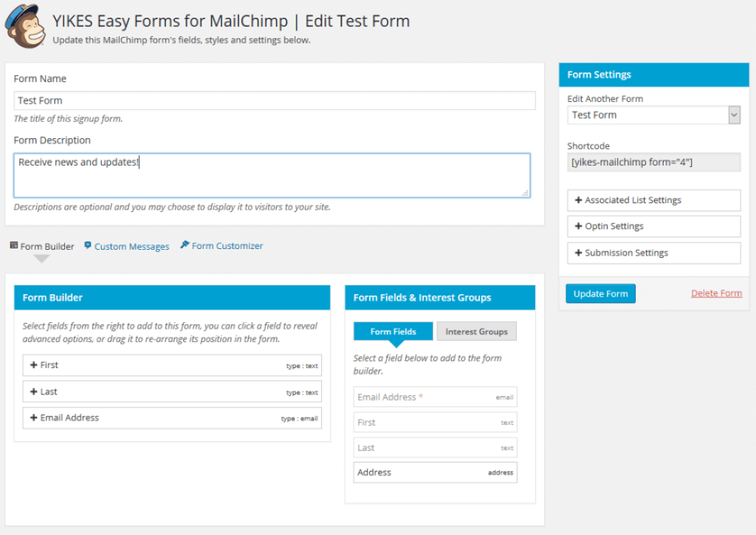Click the Email Address field in available fields
Image resolution: width=756 pixels, height=535 pixels.
click(435, 397)
